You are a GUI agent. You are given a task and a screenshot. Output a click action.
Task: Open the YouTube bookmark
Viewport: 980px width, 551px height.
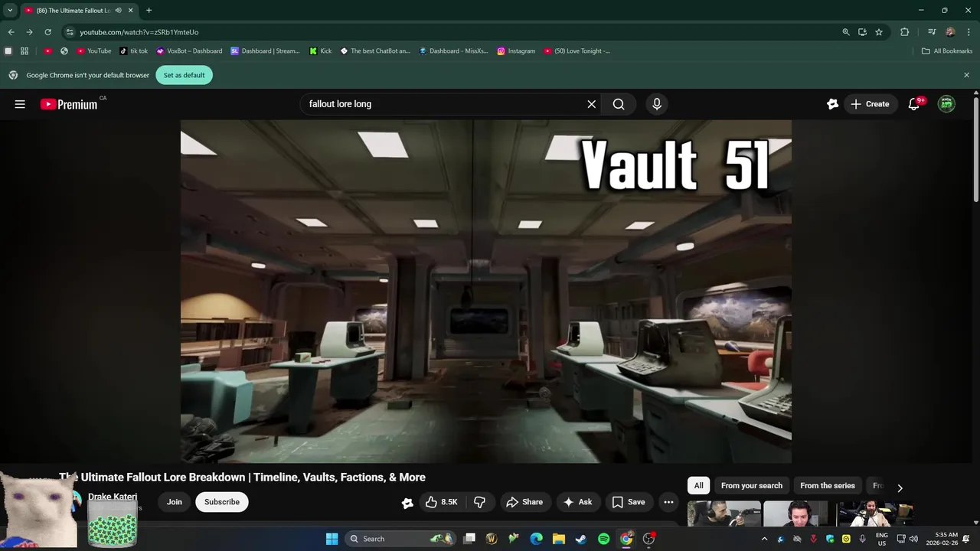click(94, 51)
